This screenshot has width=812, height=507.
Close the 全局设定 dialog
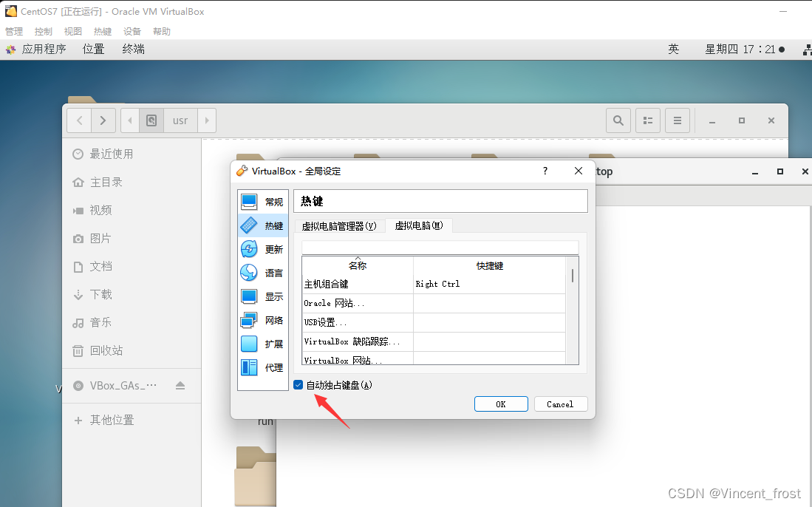(x=579, y=171)
